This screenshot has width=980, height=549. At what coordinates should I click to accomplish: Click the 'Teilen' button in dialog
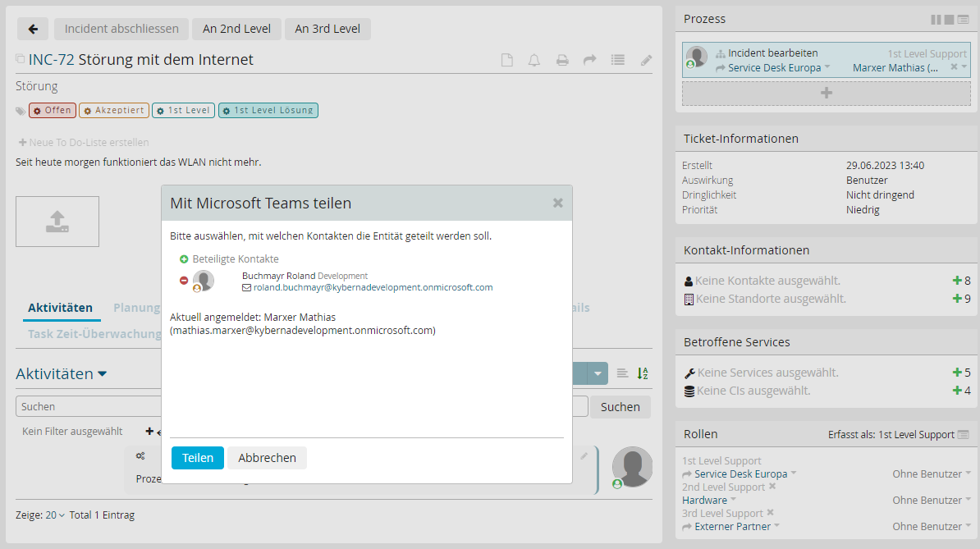tap(197, 458)
